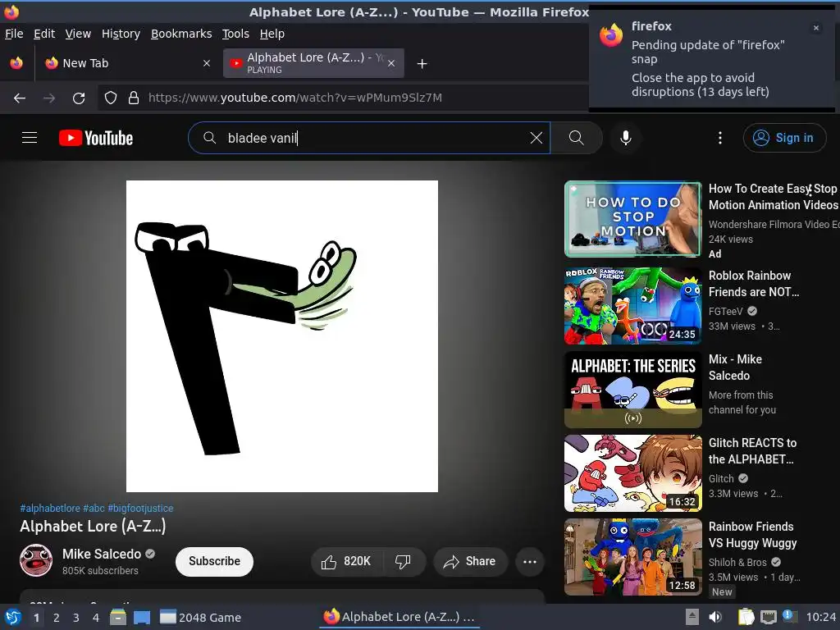This screenshot has height=630, width=840.
Task: Switch to workspace 2 in taskbar
Action: click(57, 618)
